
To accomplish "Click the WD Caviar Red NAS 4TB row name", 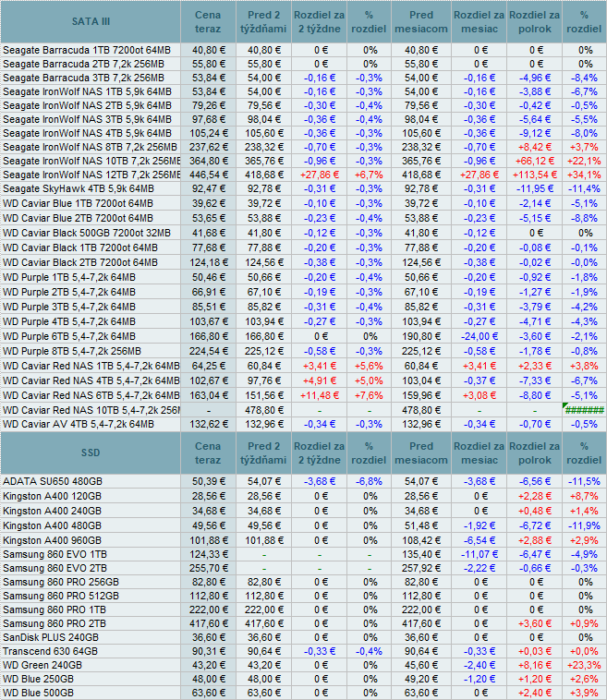I will 91,380.
